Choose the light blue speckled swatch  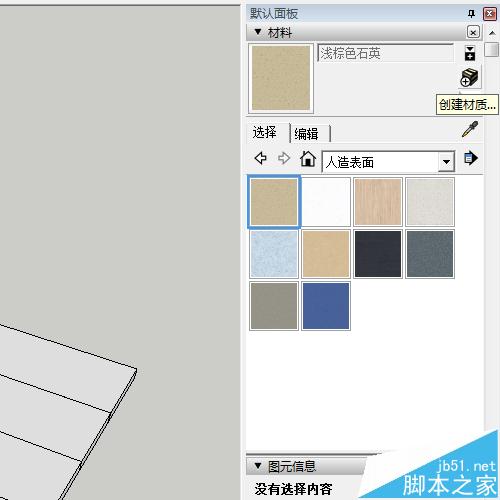click(274, 254)
